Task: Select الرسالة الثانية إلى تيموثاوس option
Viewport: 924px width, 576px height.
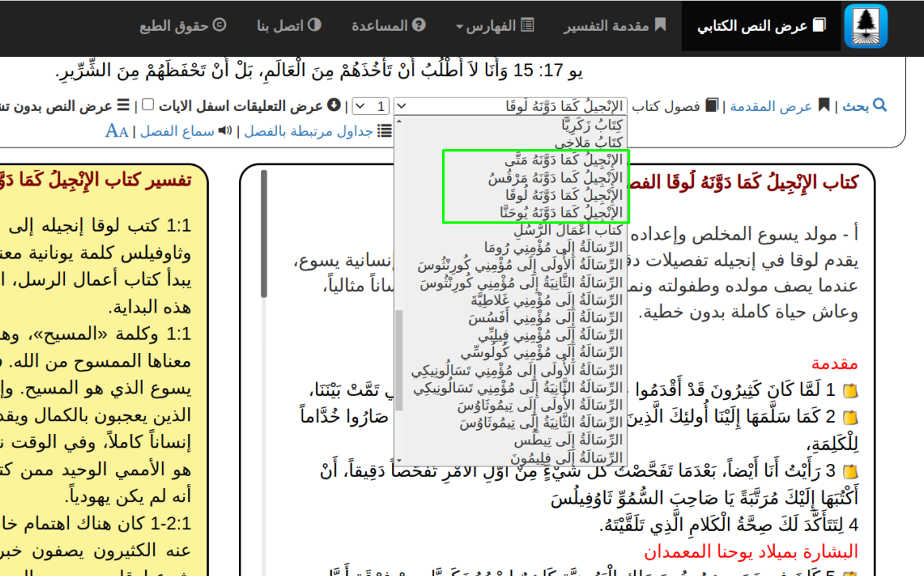Action: point(541,423)
